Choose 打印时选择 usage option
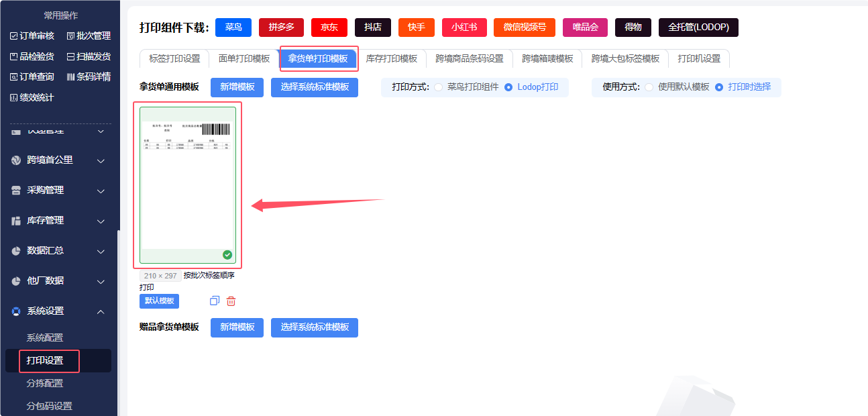The height and width of the screenshot is (416, 868). [743, 87]
